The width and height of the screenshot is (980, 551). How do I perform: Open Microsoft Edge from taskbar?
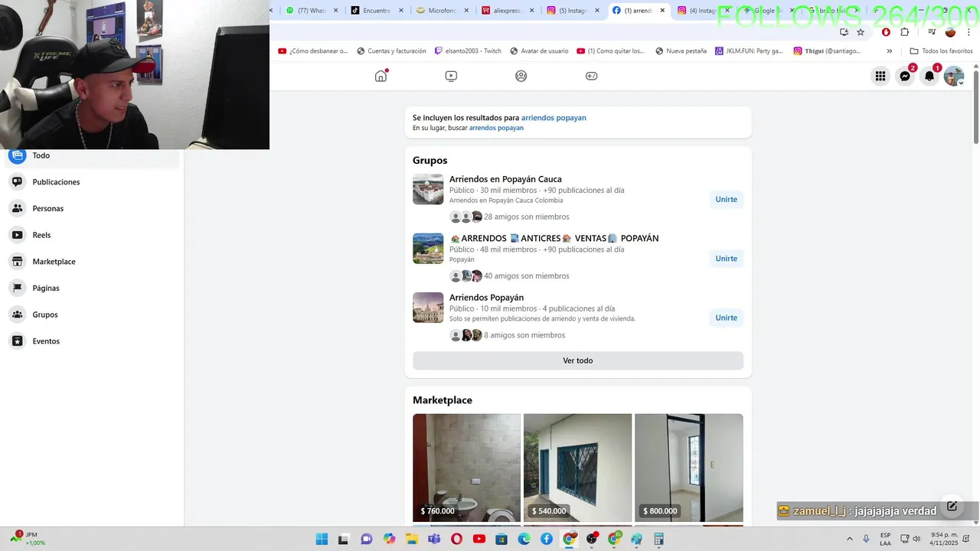pyautogui.click(x=524, y=539)
